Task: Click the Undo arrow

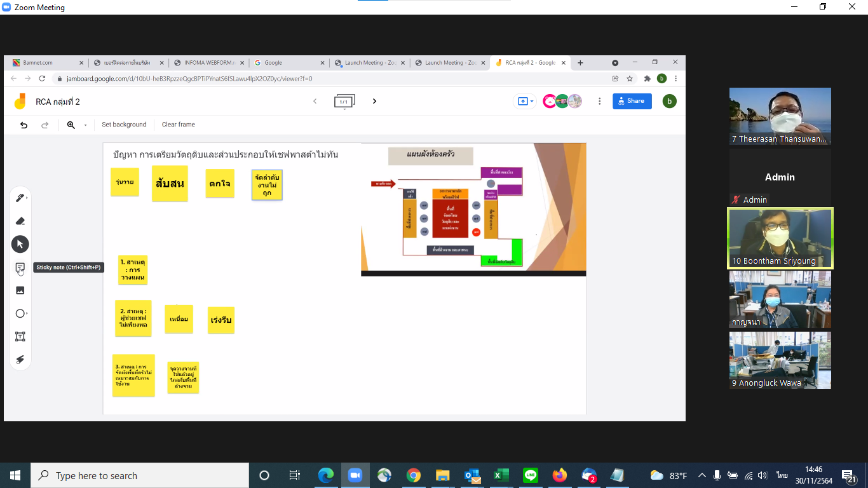Action: (x=24, y=125)
